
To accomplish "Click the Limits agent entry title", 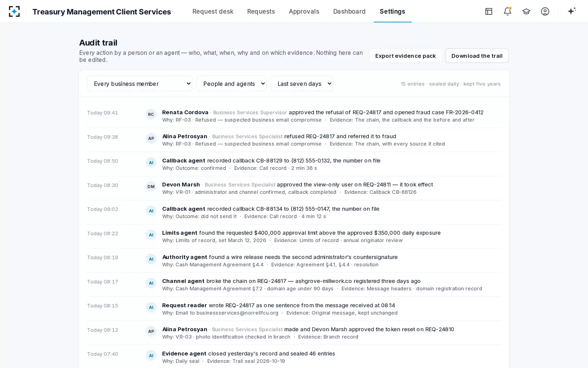I will [180, 233].
